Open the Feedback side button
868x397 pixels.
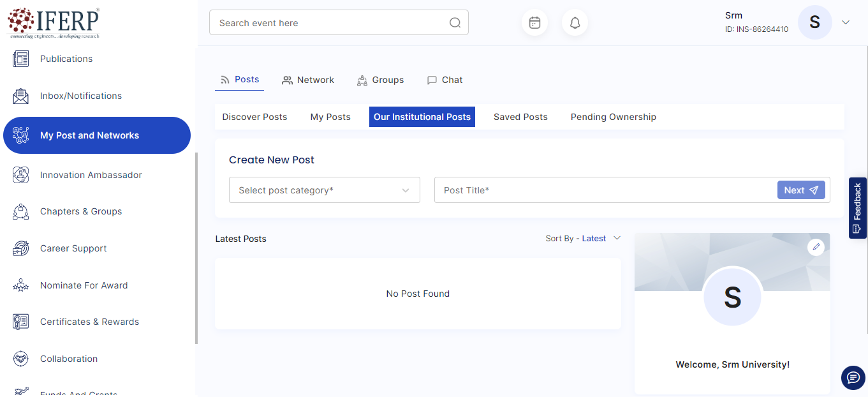(857, 208)
